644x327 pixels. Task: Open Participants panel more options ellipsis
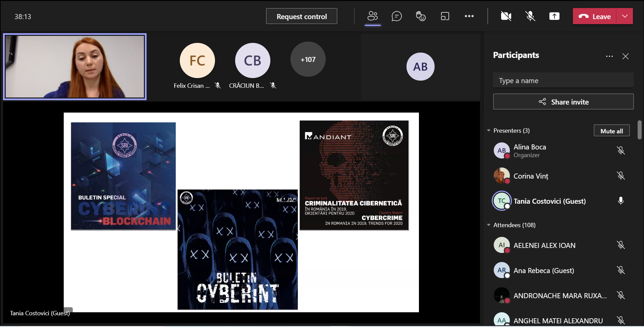(609, 56)
